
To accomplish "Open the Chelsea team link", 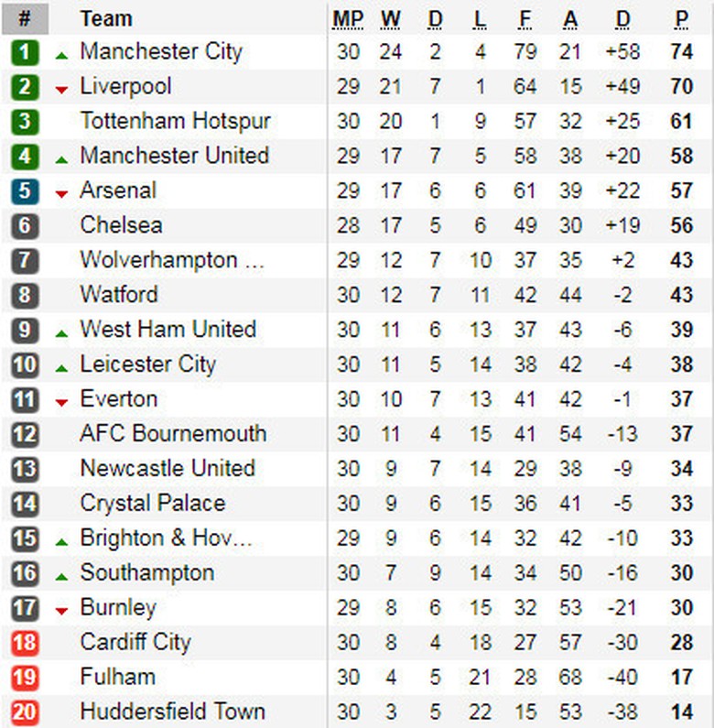I will point(122,225).
